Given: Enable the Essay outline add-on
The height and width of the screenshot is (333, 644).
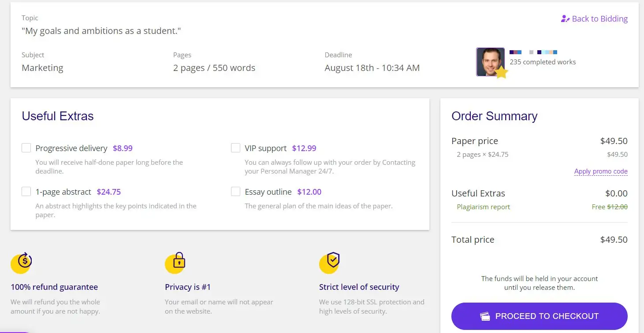Looking at the screenshot, I should click(x=235, y=191).
